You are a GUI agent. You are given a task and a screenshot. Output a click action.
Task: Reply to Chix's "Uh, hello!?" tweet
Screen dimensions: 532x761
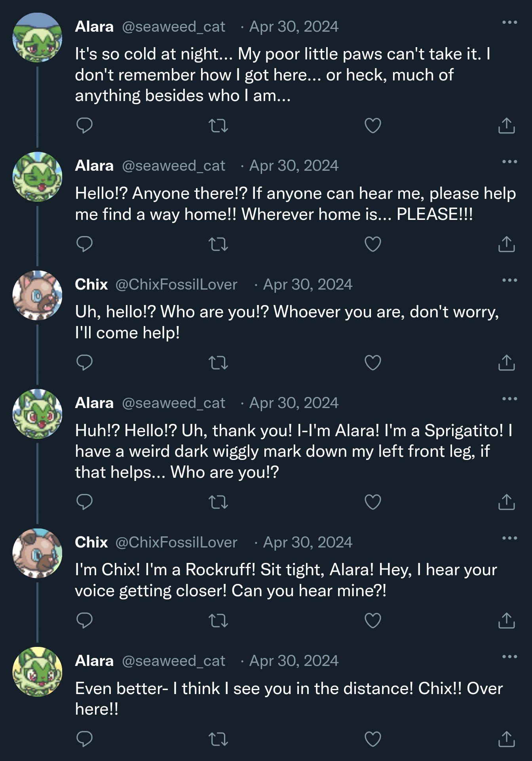click(x=84, y=362)
